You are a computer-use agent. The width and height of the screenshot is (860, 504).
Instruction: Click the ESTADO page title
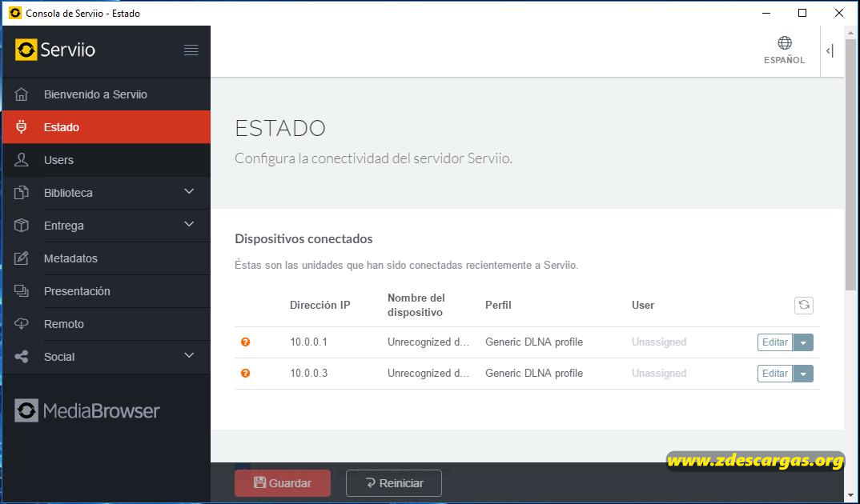pyautogui.click(x=279, y=128)
